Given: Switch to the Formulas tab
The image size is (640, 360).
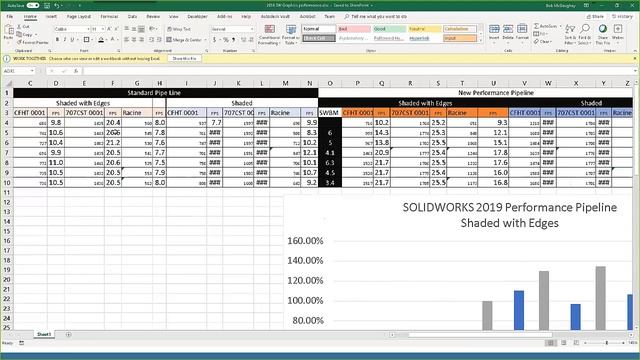Looking at the screenshot, I should click(x=109, y=16).
